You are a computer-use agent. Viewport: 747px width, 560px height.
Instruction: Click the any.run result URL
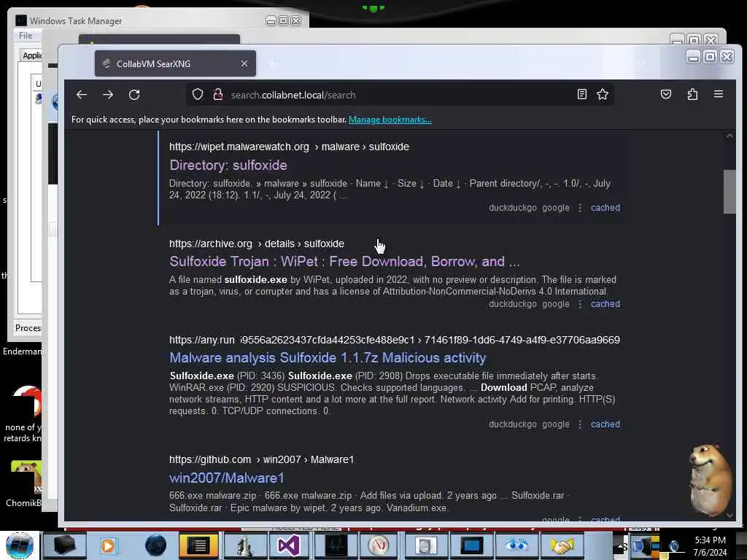coord(395,340)
